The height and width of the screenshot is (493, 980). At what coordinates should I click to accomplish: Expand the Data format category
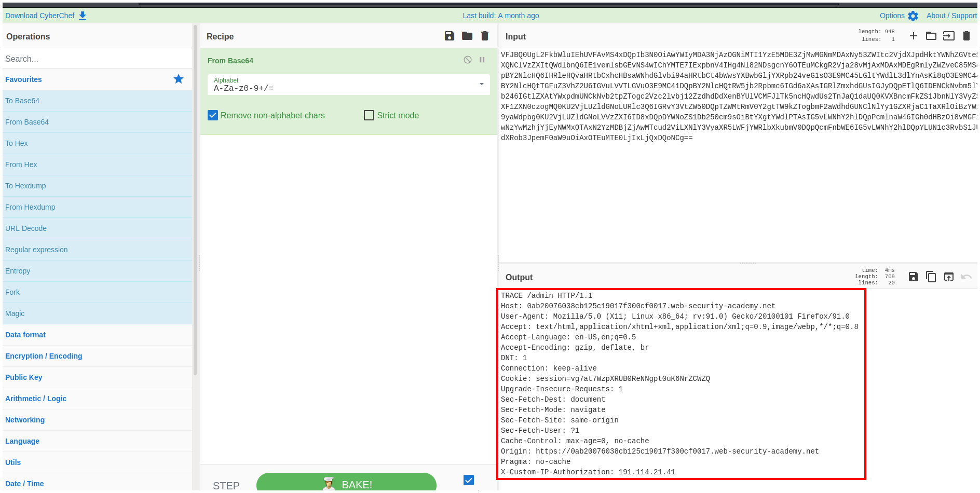(25, 335)
